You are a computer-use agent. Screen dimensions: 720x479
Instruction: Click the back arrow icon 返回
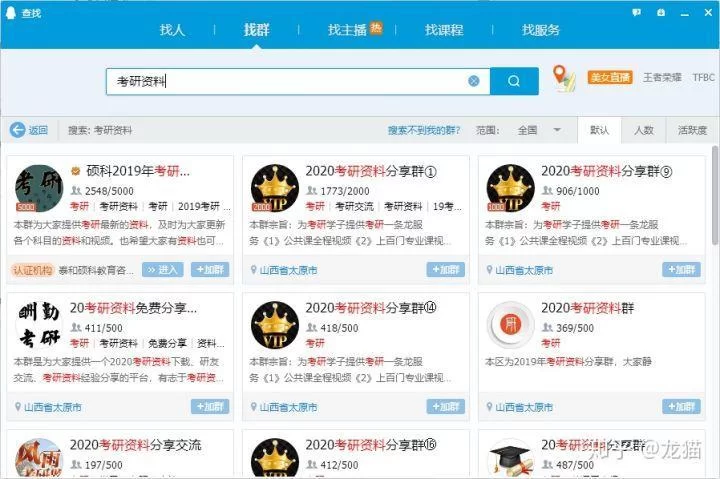(x=18, y=130)
